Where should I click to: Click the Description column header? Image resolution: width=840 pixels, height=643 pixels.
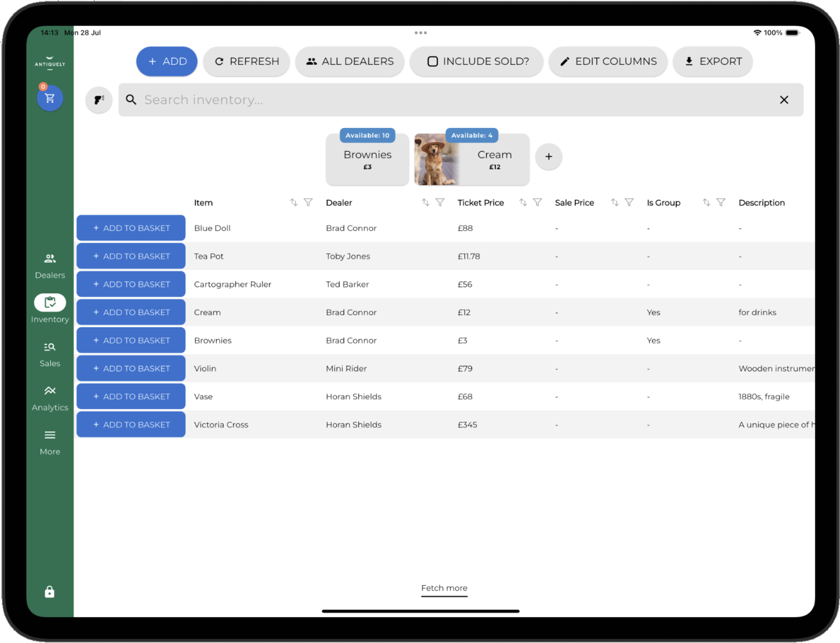[762, 203]
